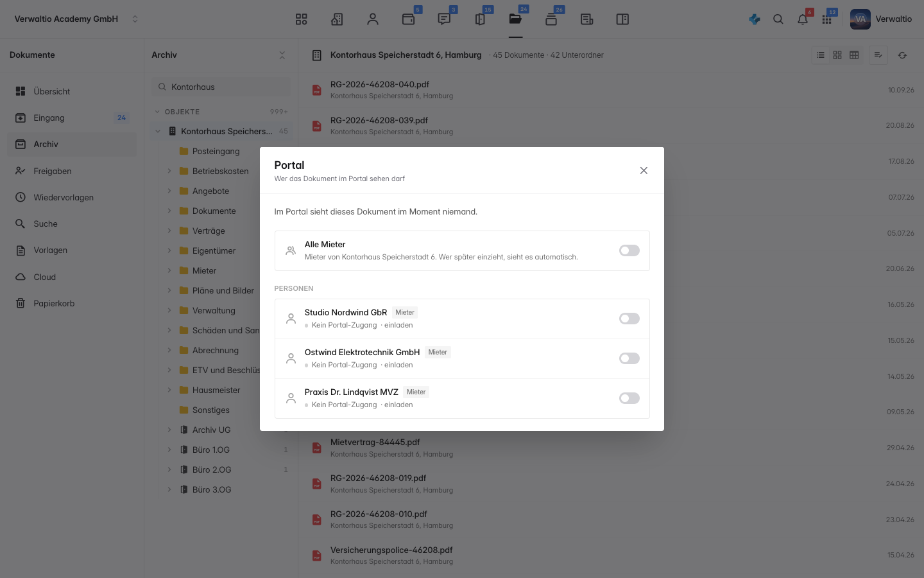Open the door icon with badge 15
The image size is (924, 578).
(x=480, y=19)
